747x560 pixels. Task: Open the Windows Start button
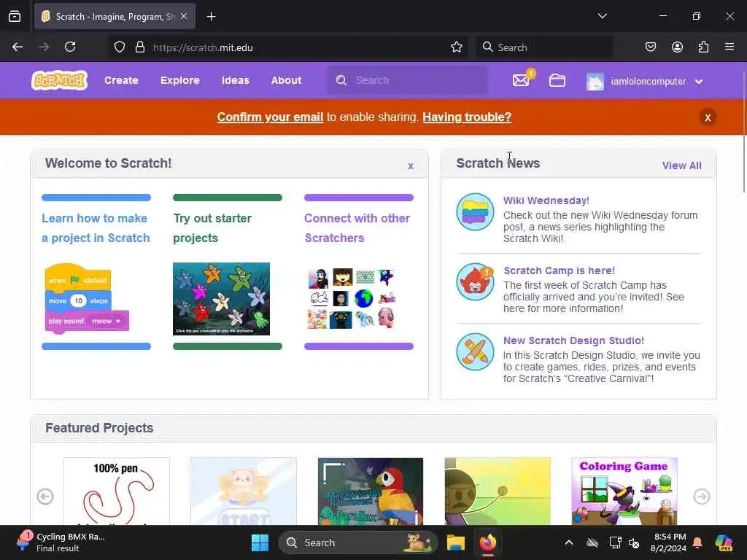coord(260,542)
